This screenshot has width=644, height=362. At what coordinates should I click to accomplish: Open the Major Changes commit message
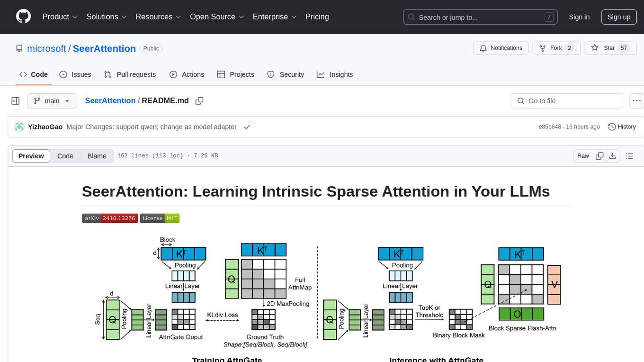coord(152,127)
